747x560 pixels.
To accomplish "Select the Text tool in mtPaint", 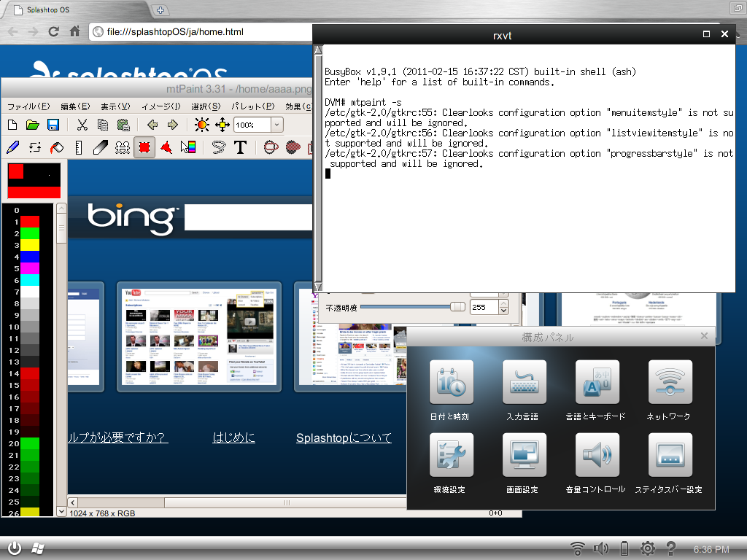I will click(239, 147).
